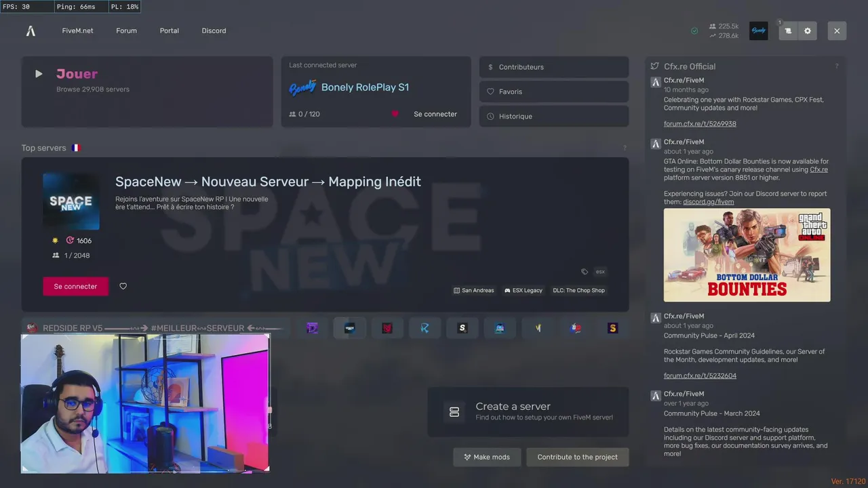Select the red-blue GP server icon
The image size is (868, 488).
click(576, 328)
